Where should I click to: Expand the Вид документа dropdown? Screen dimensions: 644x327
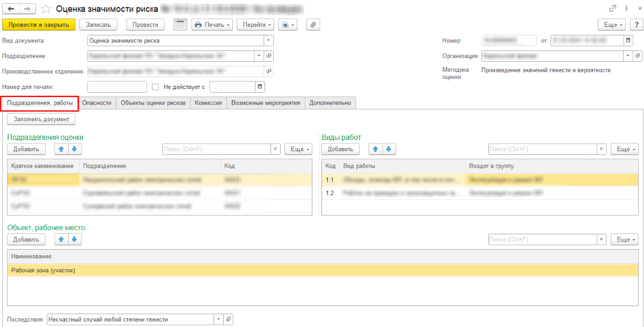coord(268,40)
